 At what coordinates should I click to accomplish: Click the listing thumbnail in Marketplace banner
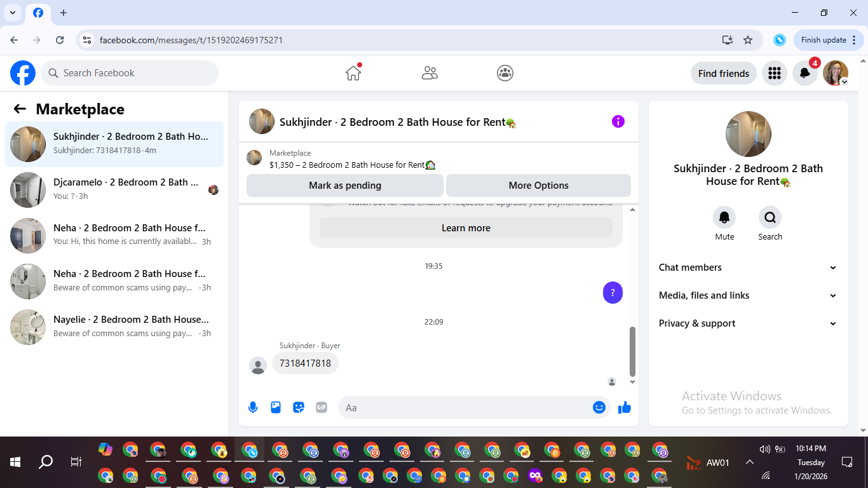[254, 158]
